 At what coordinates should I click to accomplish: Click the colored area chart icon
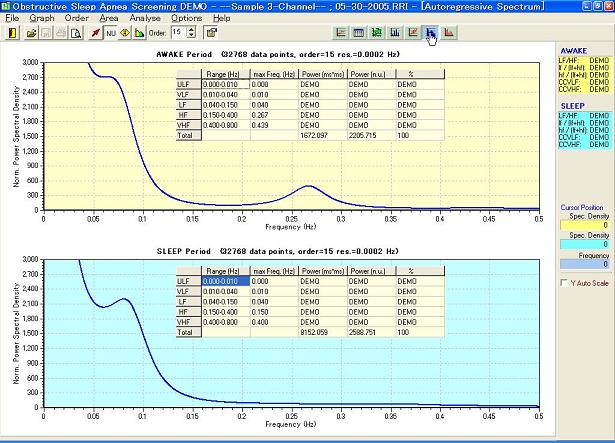pyautogui.click(x=140, y=32)
